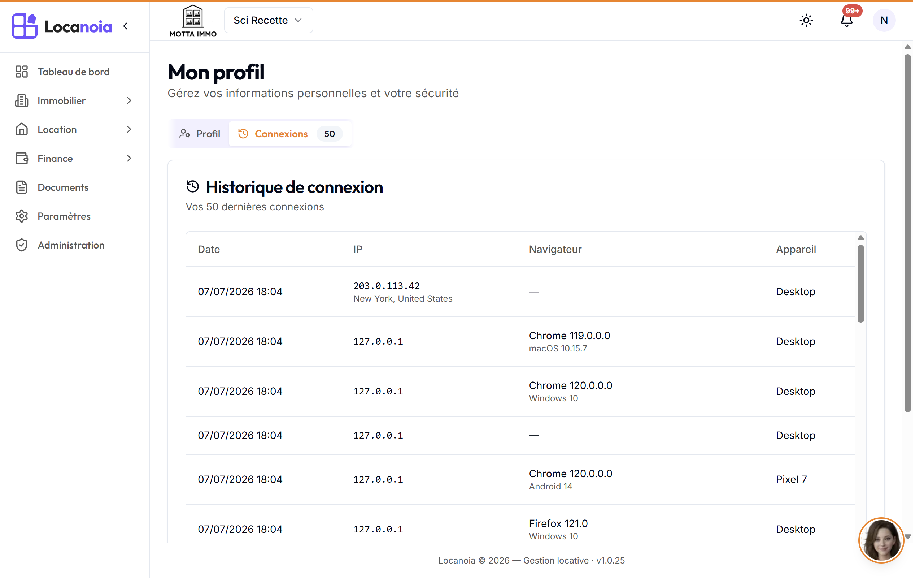Click the page scrollbar down arrow
924x578 pixels.
(908, 537)
